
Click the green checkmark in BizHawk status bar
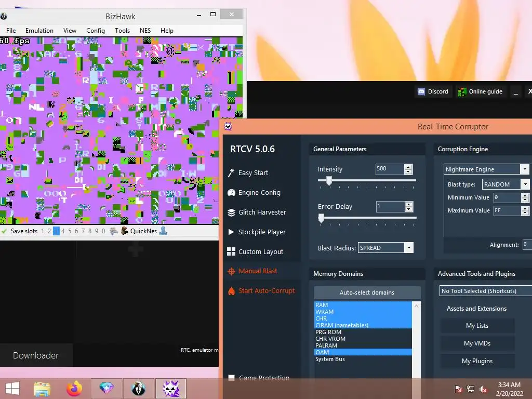click(4, 231)
